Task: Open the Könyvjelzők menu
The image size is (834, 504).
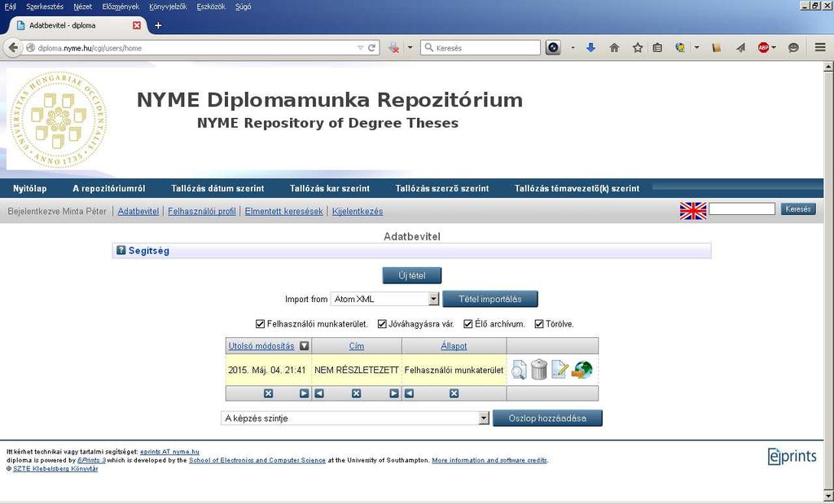Action: click(168, 7)
